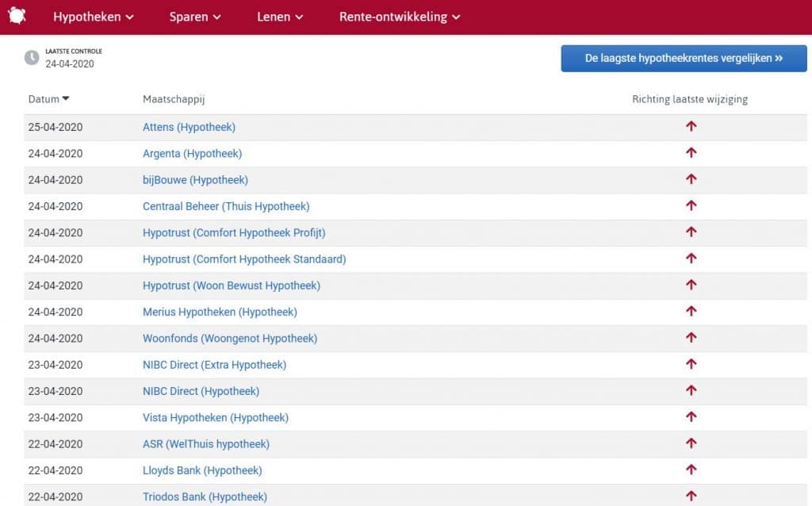Click the up arrow in bijBouwe row

coord(691,179)
